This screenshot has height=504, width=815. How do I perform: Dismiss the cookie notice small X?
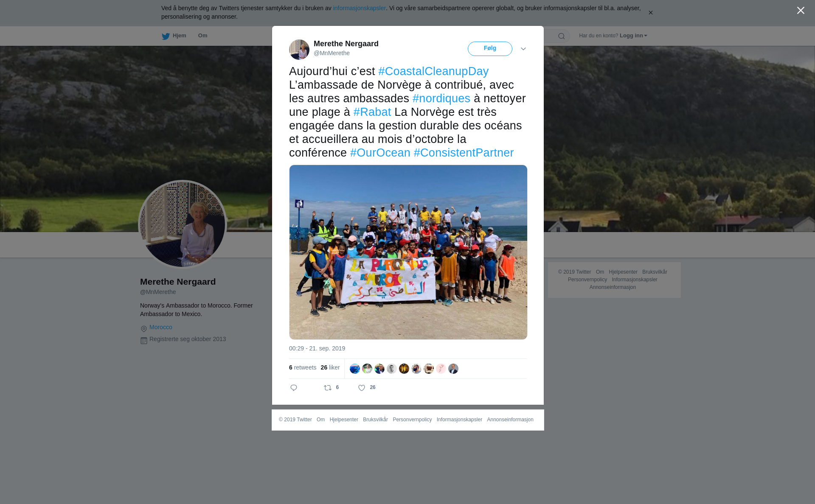[x=650, y=13]
